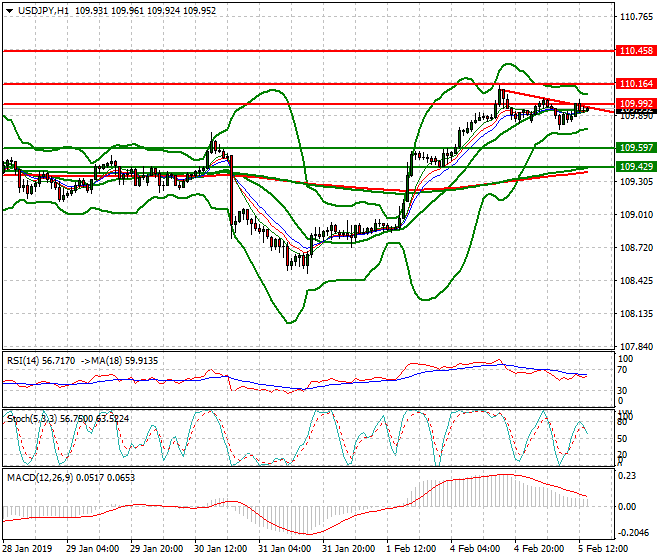Image resolution: width=660 pixels, height=560 pixels.
Task: Select the red 110.164 price label
Action: click(636, 84)
